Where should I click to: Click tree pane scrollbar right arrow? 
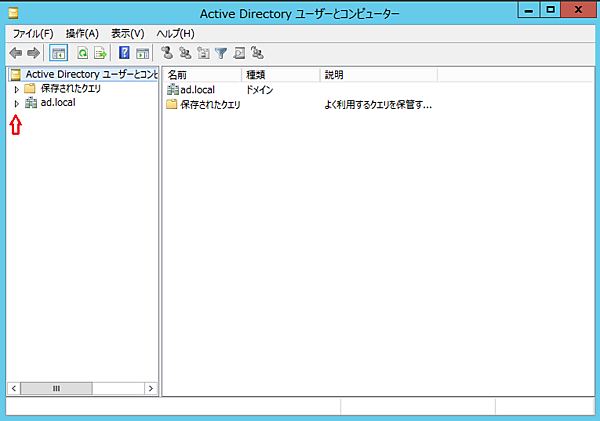tap(151, 388)
